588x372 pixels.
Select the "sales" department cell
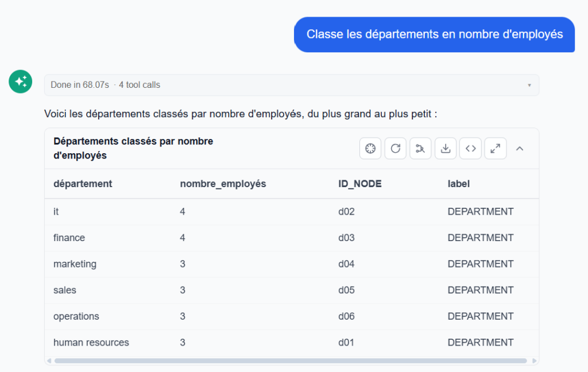pyautogui.click(x=65, y=290)
